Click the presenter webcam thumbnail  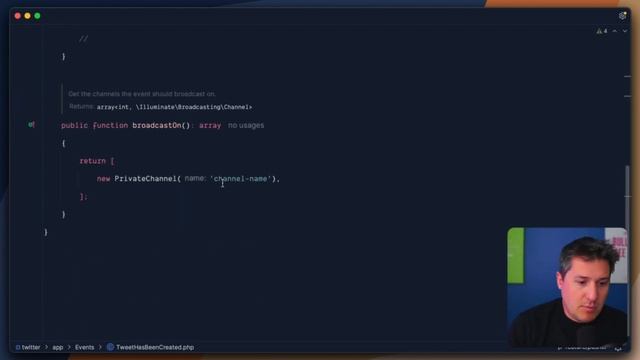[567, 287]
